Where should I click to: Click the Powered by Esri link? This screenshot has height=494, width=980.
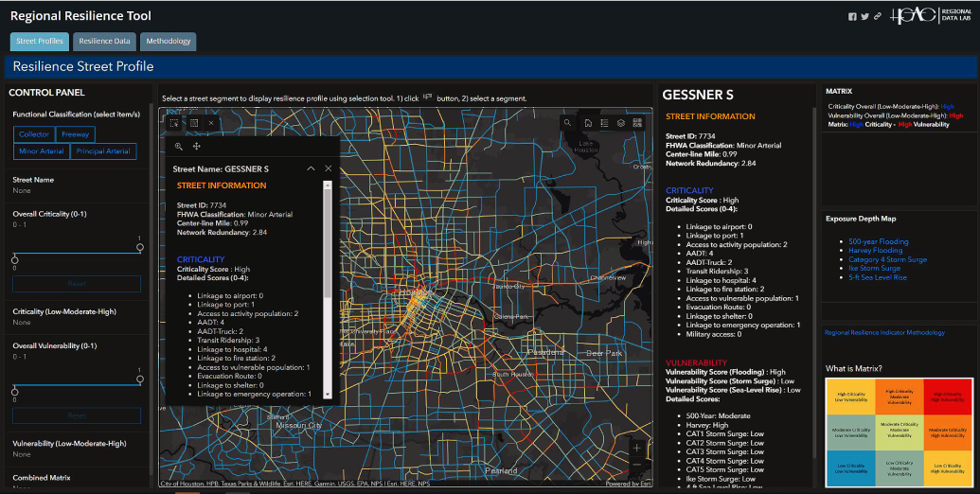[x=628, y=484]
